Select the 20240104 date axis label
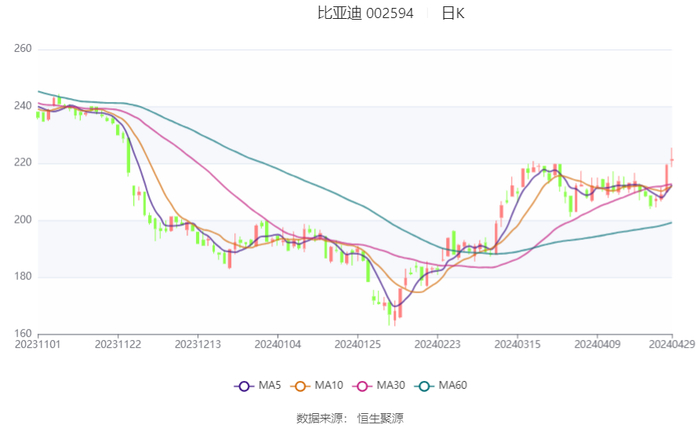This screenshot has height=425, width=700. click(278, 343)
